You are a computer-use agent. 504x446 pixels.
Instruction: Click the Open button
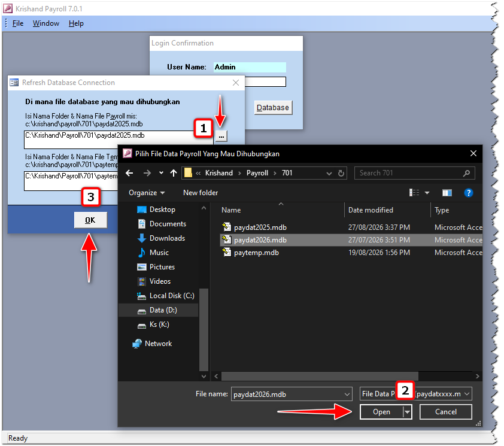point(381,412)
